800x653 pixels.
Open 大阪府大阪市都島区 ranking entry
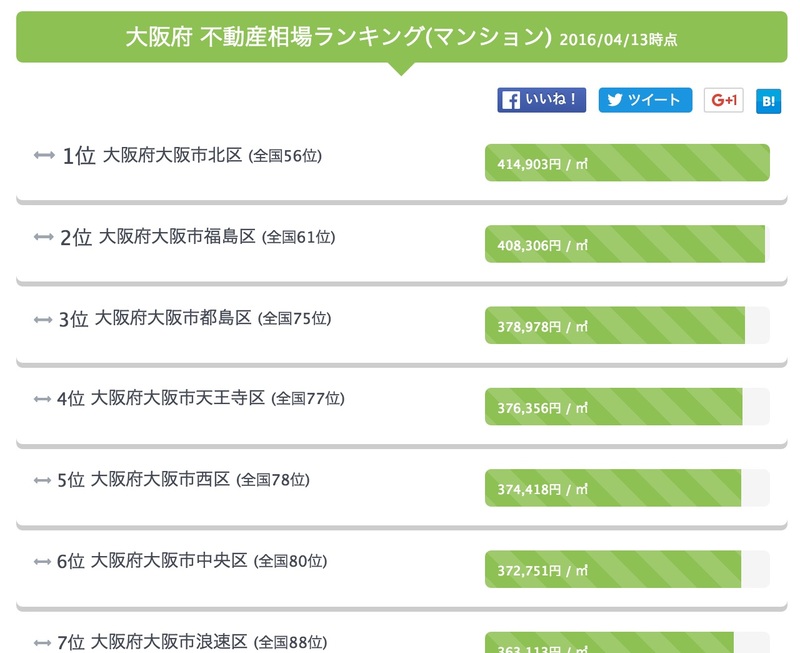173,318
